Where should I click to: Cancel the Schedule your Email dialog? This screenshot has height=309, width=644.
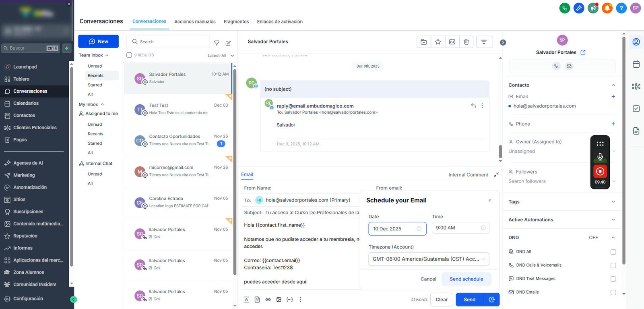(x=428, y=279)
